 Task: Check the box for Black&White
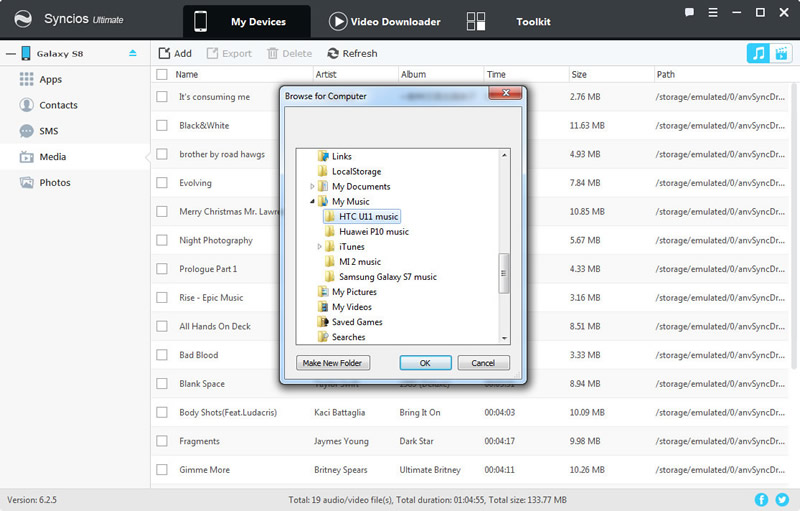point(162,125)
